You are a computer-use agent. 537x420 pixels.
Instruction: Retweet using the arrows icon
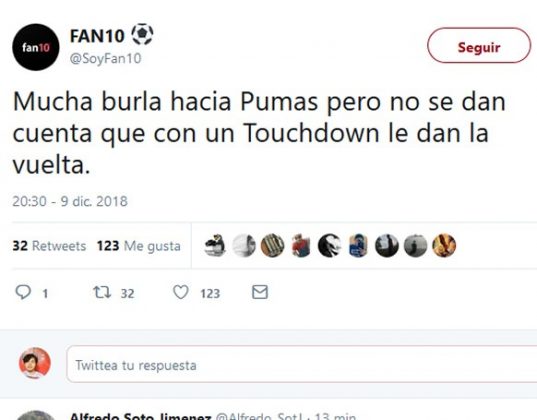[x=102, y=292]
